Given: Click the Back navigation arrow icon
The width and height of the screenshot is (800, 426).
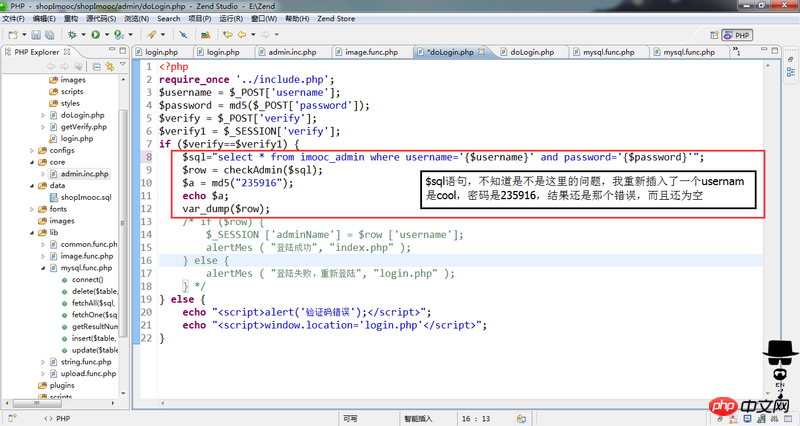Looking at the screenshot, I should tap(242, 35).
